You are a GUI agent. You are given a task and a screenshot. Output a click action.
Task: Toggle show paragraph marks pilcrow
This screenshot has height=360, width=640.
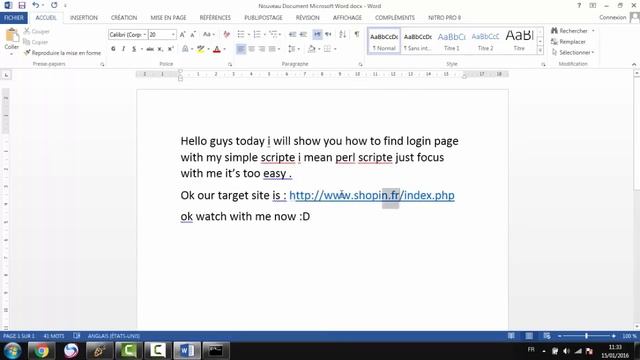tap(357, 35)
